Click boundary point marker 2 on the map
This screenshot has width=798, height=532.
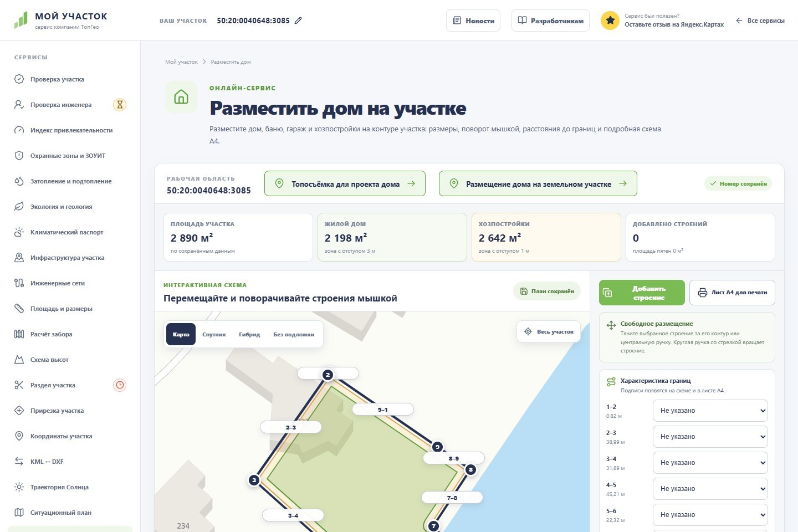(328, 375)
